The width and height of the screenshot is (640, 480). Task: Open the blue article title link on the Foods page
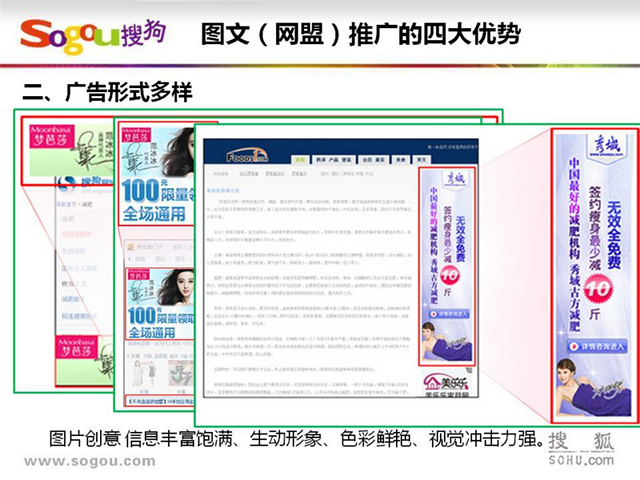click(223, 190)
